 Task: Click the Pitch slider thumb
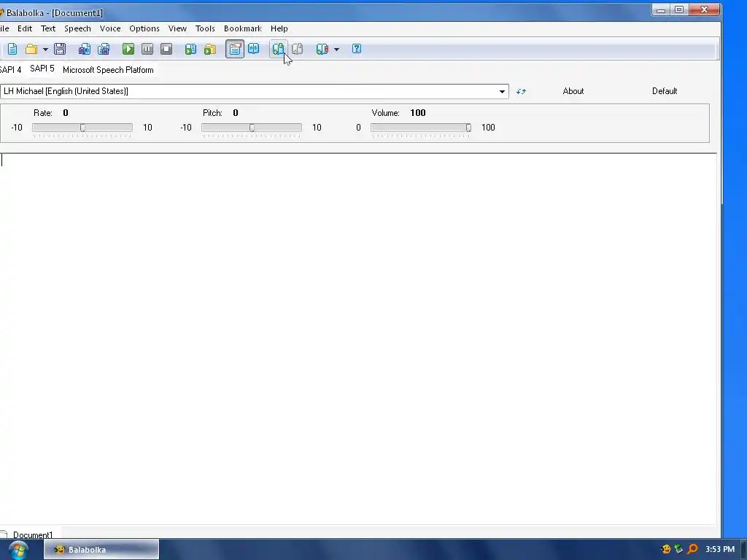(252, 128)
